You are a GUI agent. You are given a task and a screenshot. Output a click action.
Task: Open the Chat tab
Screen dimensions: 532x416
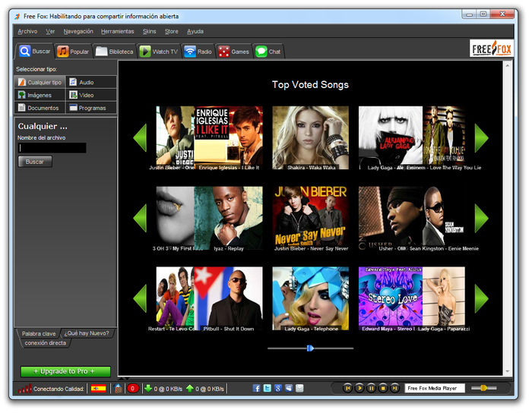click(x=268, y=52)
